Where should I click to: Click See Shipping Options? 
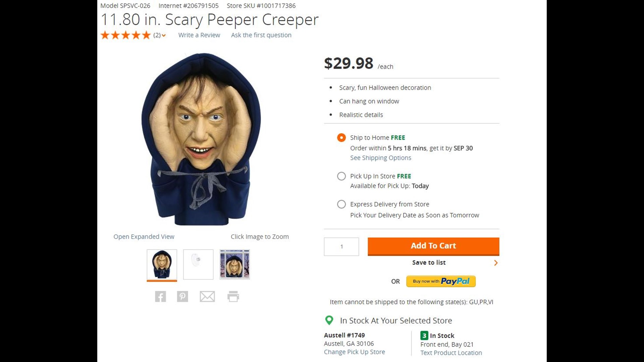380,158
